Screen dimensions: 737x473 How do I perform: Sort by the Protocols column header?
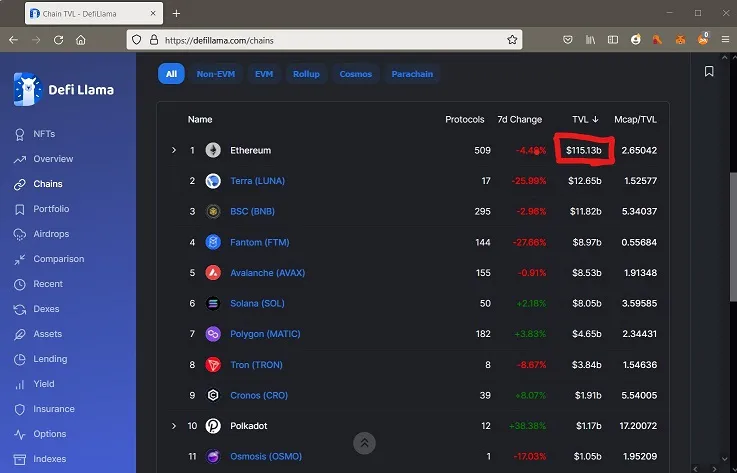pyautogui.click(x=464, y=119)
